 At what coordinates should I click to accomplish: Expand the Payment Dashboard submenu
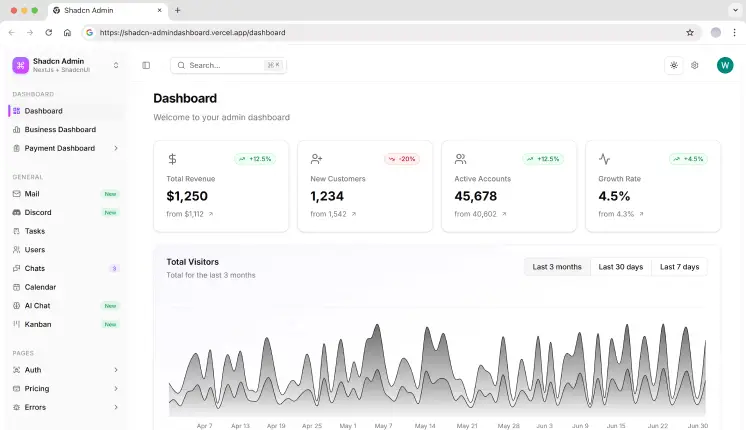(115, 148)
